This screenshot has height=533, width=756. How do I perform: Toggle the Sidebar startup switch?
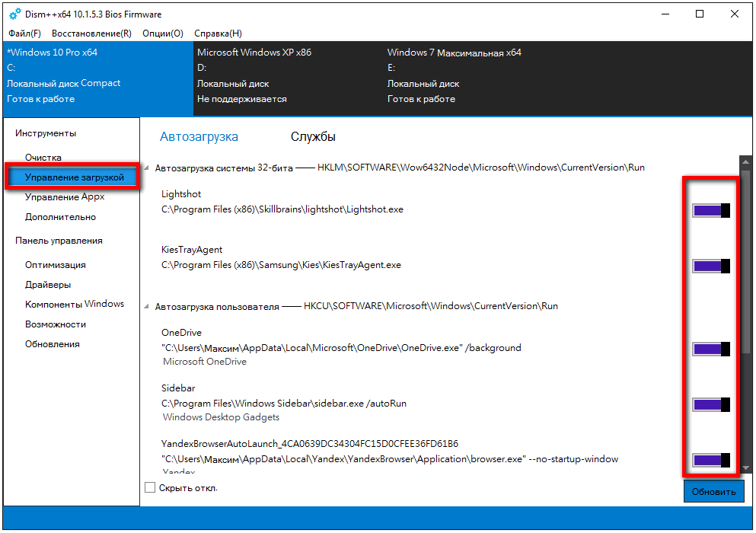(x=710, y=404)
